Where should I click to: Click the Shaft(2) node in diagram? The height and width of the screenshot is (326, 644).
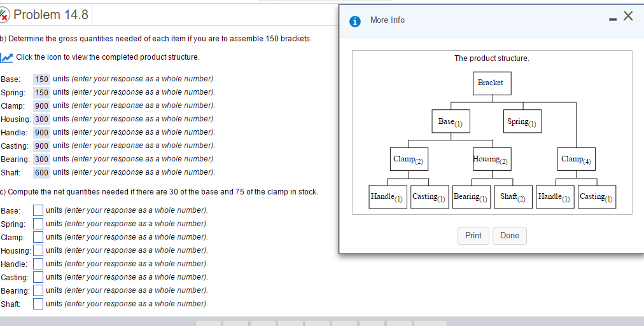(513, 197)
